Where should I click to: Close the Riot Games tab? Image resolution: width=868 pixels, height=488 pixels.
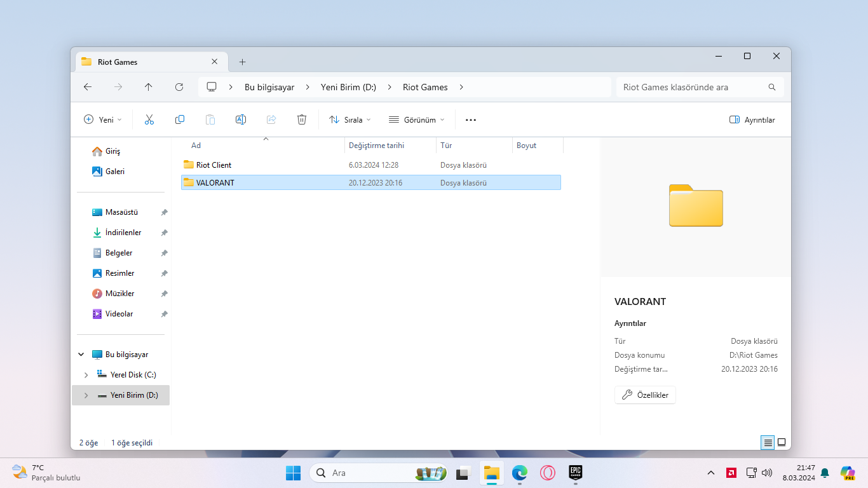pyautogui.click(x=214, y=62)
